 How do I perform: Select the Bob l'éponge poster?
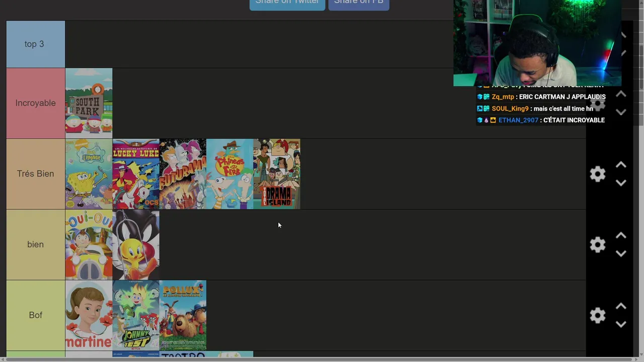coord(89,174)
